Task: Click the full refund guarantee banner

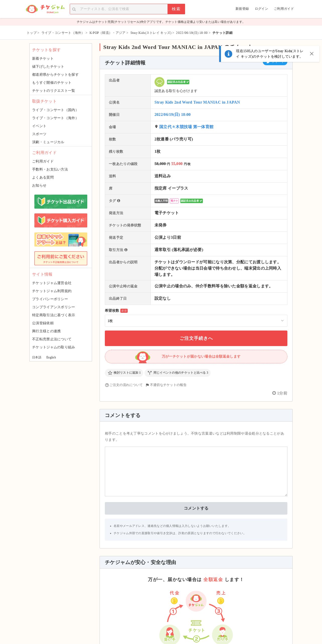Action: [196, 356]
